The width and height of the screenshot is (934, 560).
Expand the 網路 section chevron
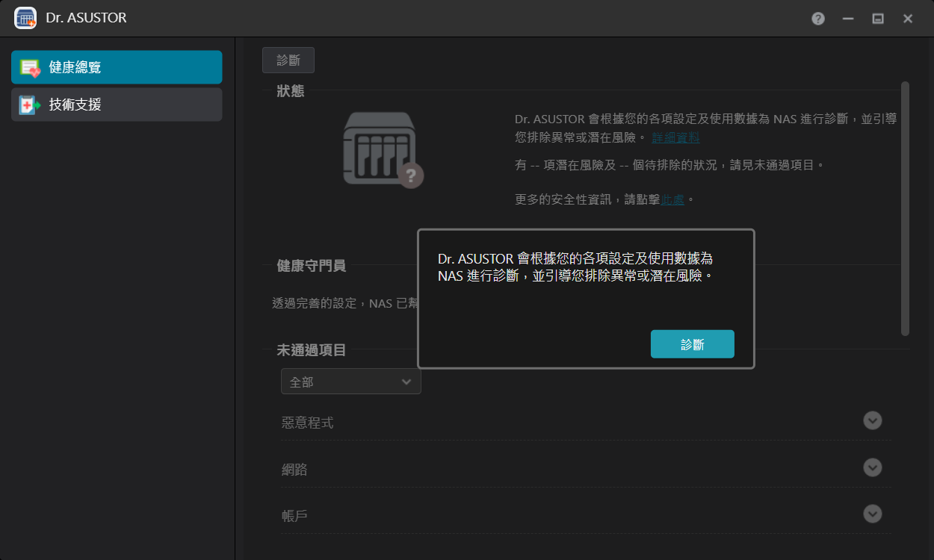(872, 467)
